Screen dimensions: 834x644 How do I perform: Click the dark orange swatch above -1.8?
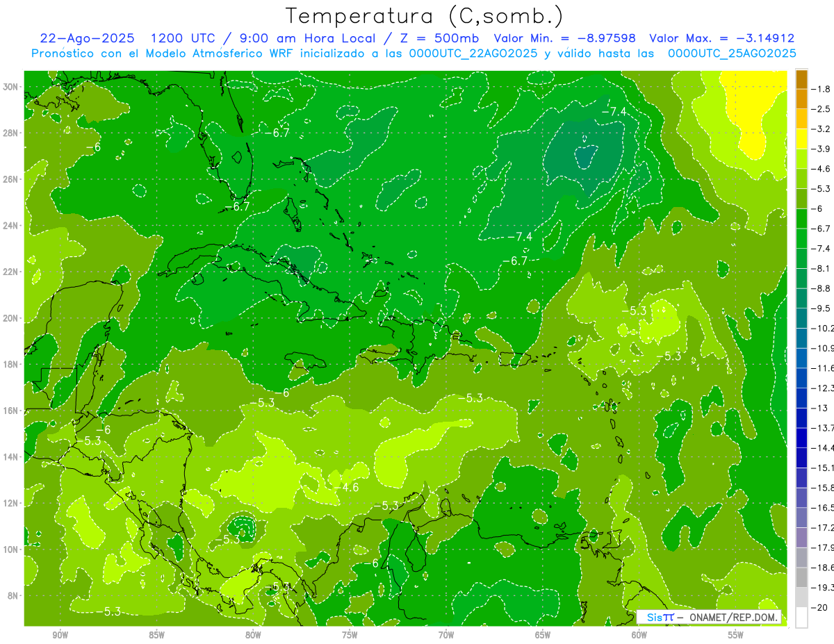coord(801,79)
